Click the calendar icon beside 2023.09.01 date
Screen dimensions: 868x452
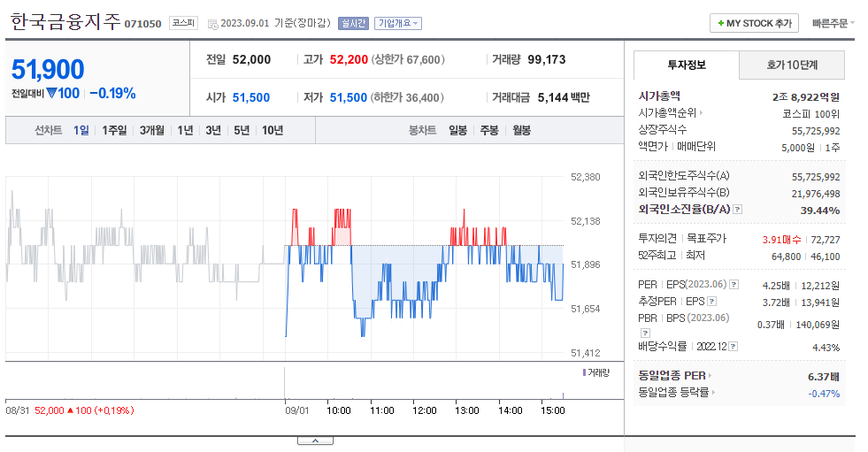[x=212, y=24]
